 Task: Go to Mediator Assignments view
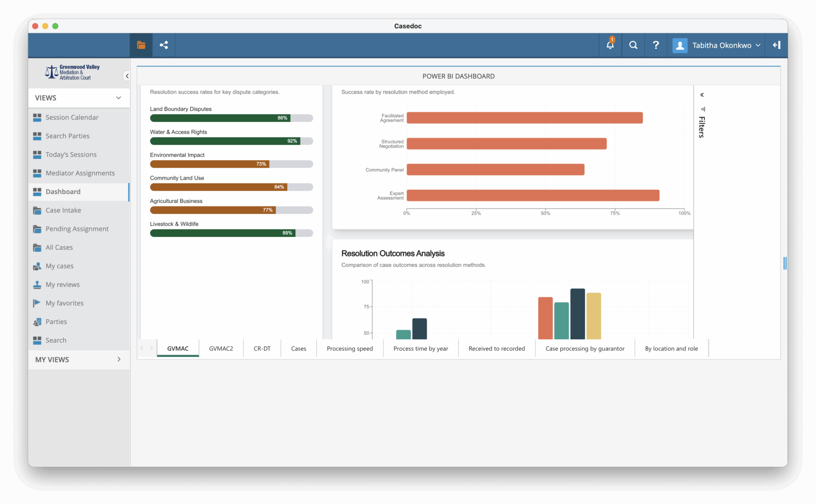(79, 173)
